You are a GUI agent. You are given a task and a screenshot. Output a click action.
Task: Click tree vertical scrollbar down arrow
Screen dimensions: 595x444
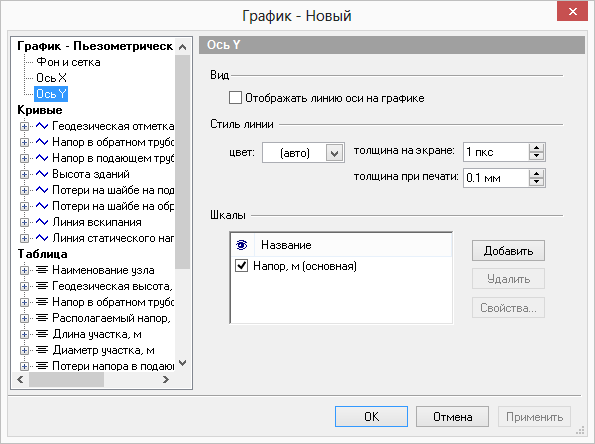click(183, 363)
